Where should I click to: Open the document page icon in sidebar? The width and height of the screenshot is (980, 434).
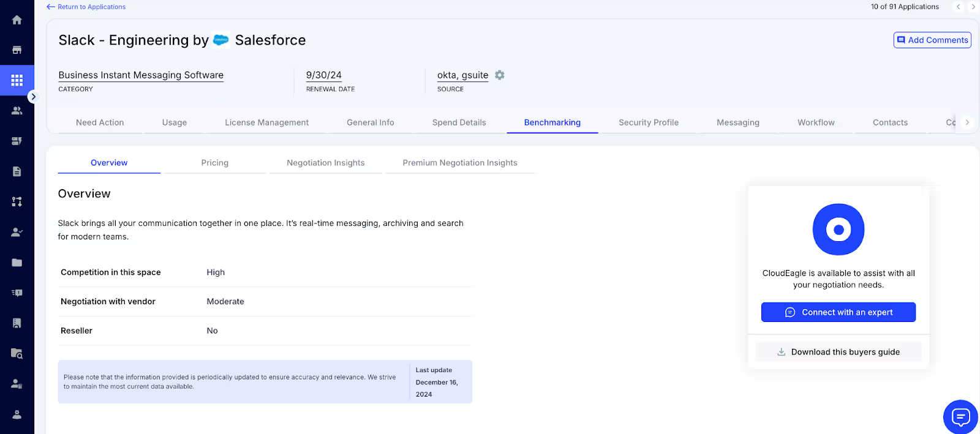pyautogui.click(x=17, y=171)
